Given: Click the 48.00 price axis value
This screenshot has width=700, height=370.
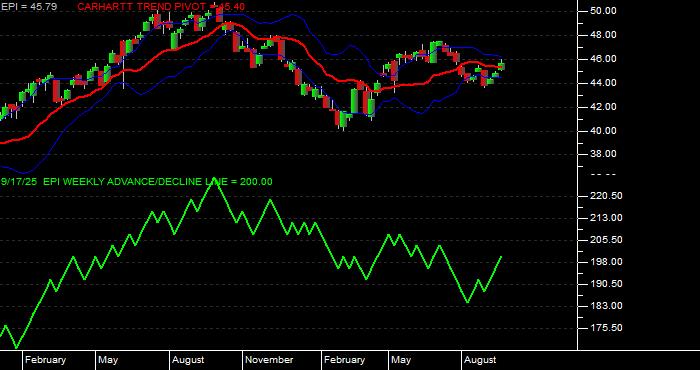Looking at the screenshot, I should [x=603, y=35].
